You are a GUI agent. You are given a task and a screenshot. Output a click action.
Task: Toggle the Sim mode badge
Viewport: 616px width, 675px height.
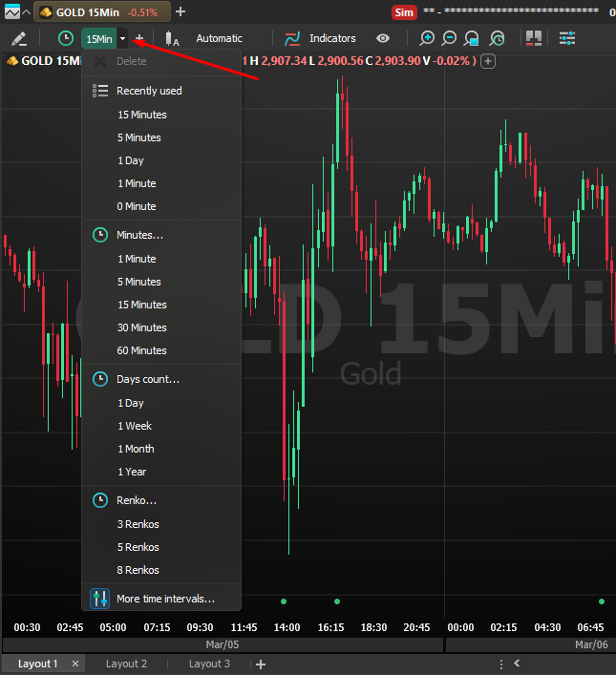(x=403, y=11)
